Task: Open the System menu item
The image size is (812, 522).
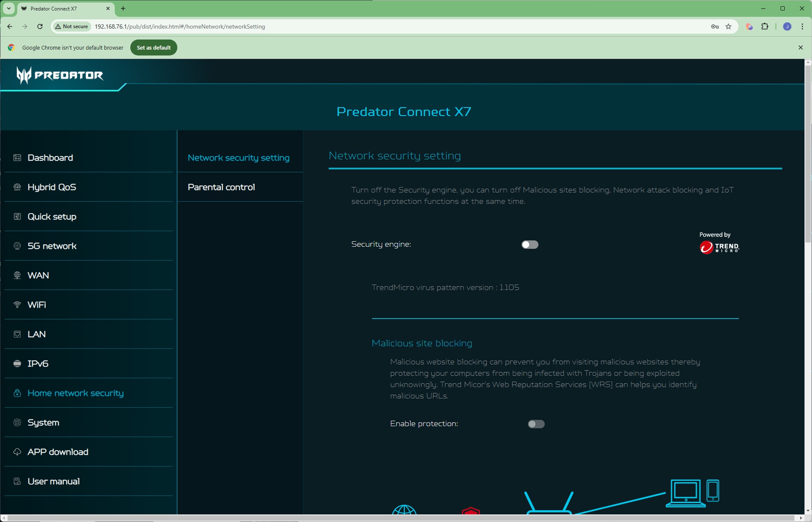Action: tap(43, 422)
